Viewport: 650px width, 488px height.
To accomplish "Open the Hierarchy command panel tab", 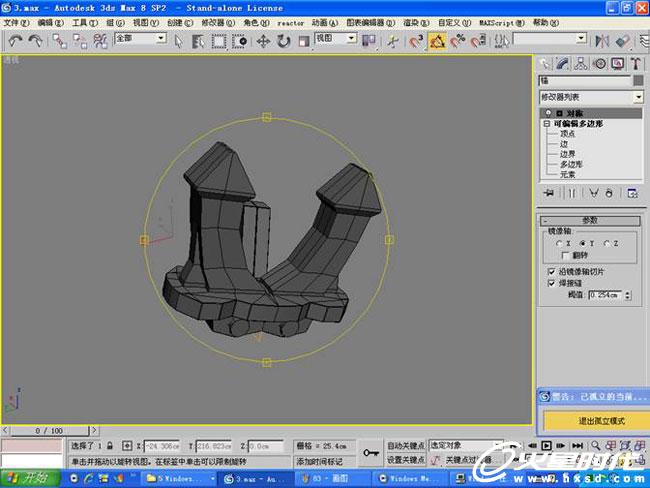I will 581,63.
